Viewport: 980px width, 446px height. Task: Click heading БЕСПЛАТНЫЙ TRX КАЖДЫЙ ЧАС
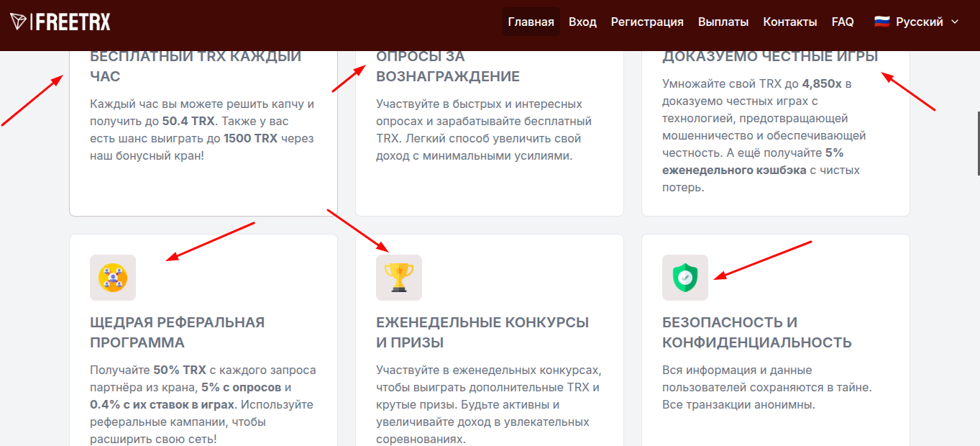(196, 65)
